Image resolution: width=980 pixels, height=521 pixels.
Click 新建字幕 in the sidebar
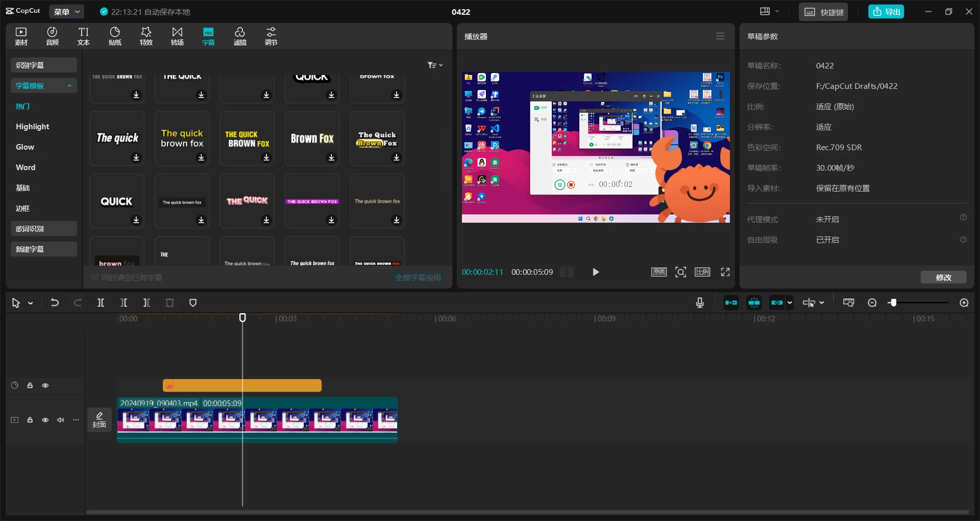(x=44, y=249)
